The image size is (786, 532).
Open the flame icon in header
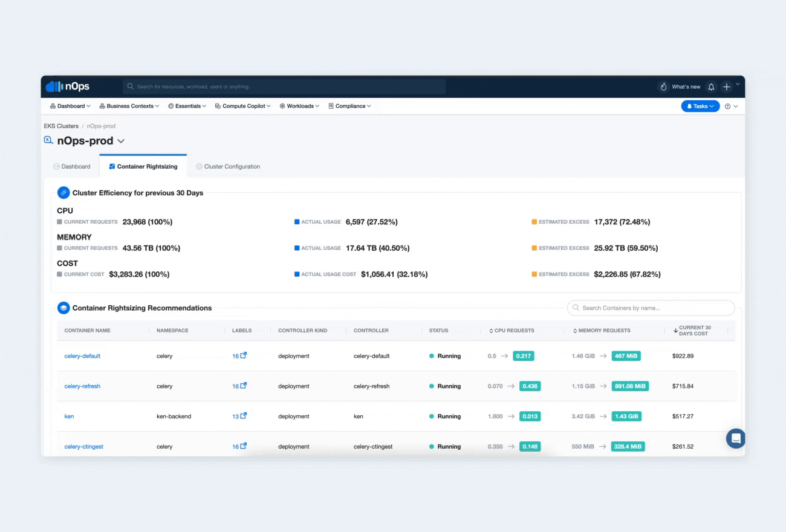(x=663, y=87)
